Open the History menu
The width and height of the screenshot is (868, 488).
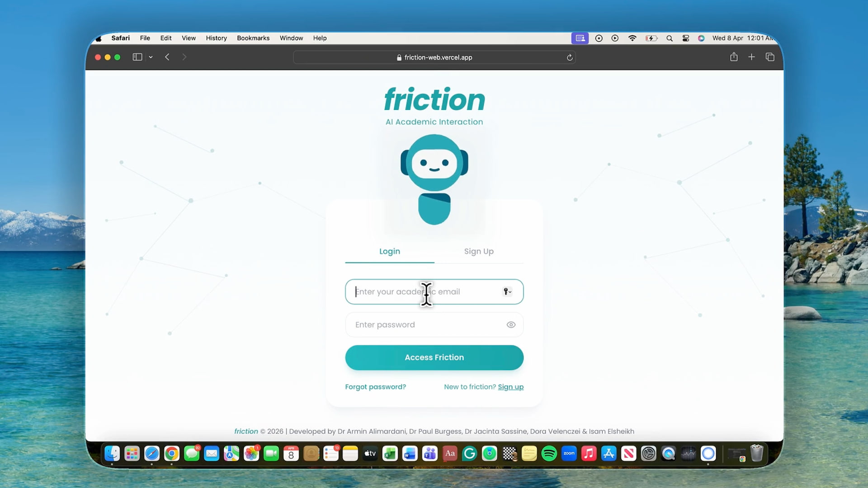(x=217, y=38)
